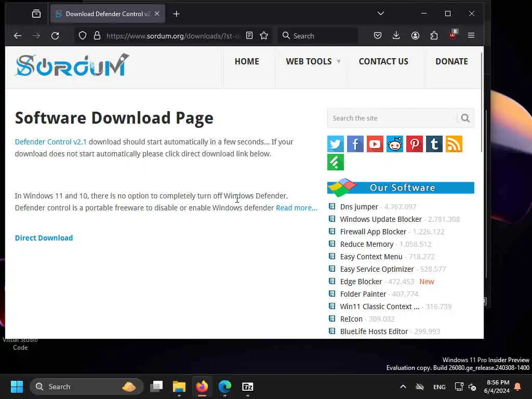Click the Sordum logo
The image size is (532, 399).
[72, 65]
